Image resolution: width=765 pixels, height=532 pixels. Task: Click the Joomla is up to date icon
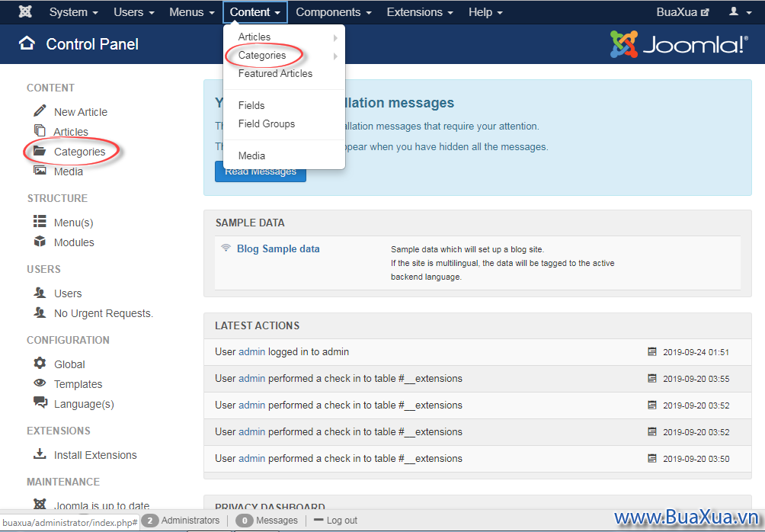click(40, 503)
